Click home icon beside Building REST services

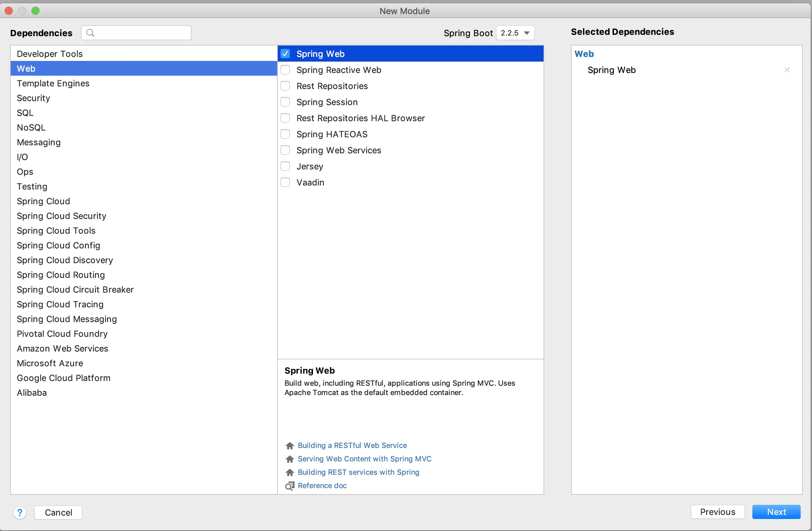(x=290, y=472)
